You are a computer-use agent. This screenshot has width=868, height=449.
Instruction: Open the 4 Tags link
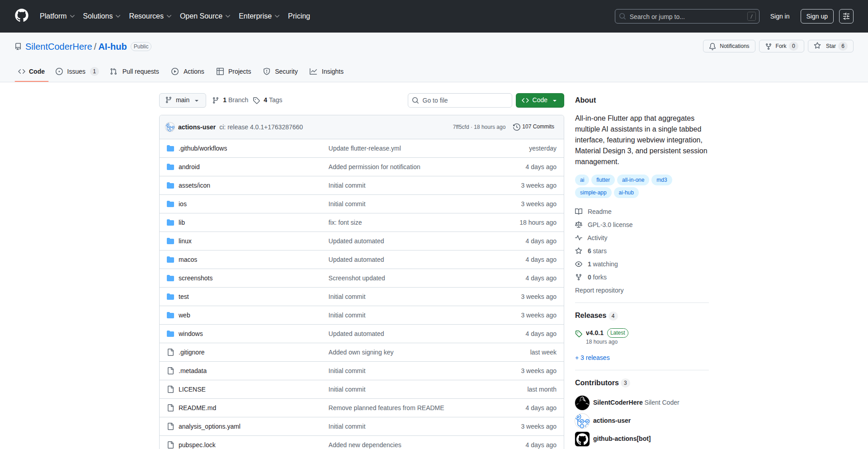coord(268,100)
